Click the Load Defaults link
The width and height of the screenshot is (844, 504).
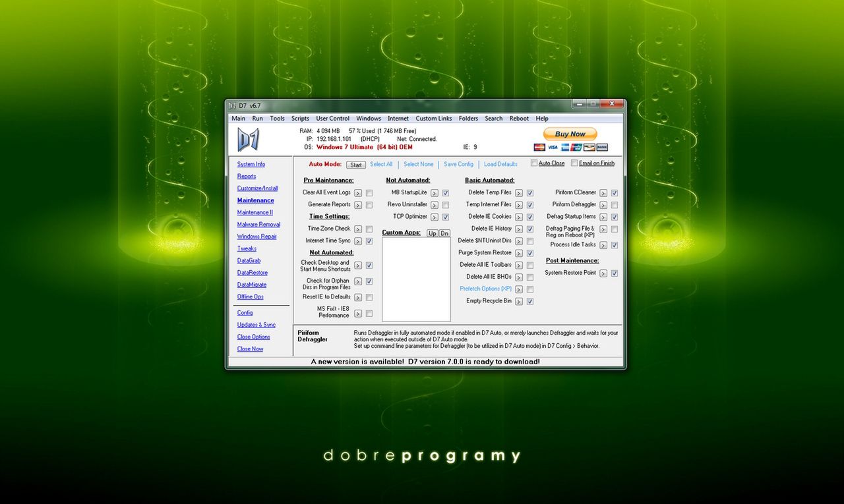500,164
